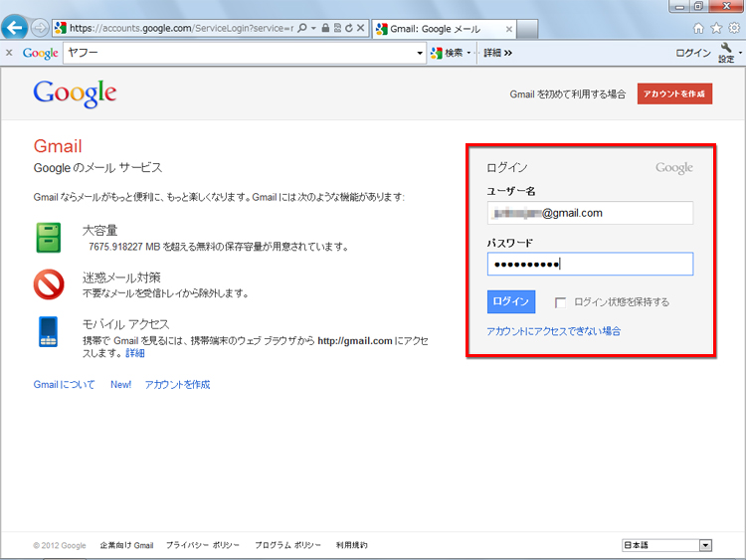The width and height of the screenshot is (746, 560).
Task: Click 迷惑メール対策 heading text
Action: coord(121,278)
